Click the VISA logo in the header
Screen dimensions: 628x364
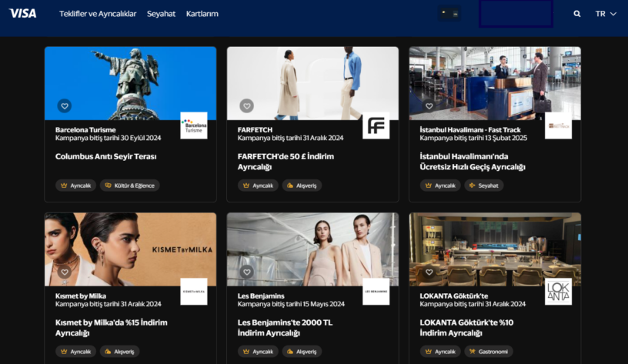(x=23, y=14)
